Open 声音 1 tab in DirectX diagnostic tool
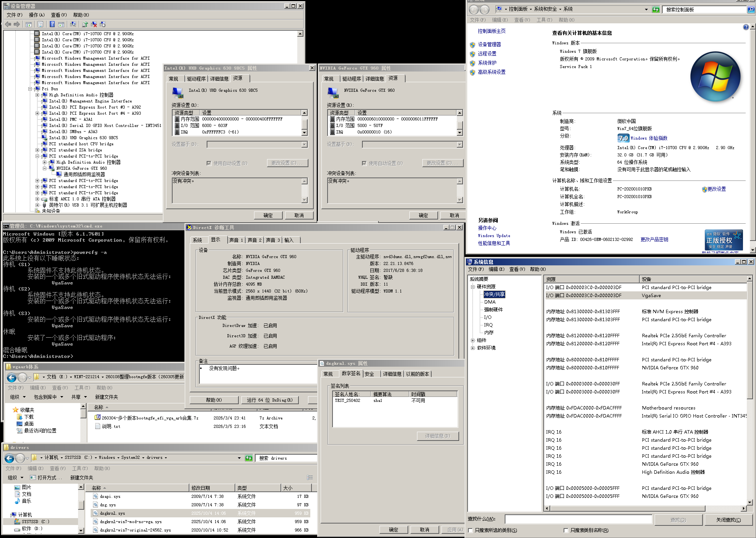The height and width of the screenshot is (538, 756). tap(236, 240)
